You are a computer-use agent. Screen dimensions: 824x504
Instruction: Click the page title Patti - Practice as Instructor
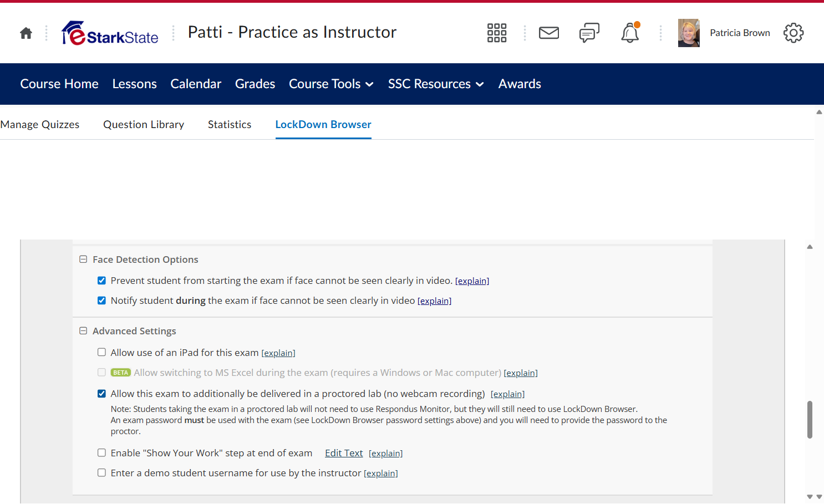[x=292, y=32]
